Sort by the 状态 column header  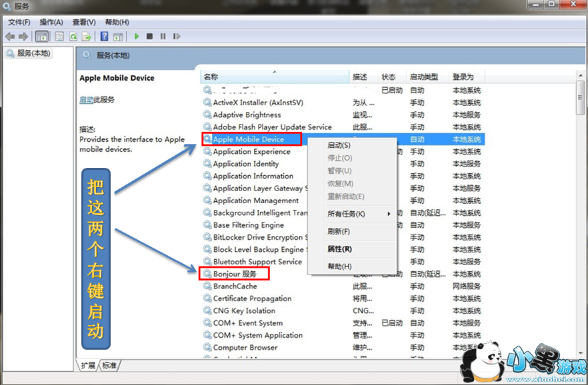392,77
